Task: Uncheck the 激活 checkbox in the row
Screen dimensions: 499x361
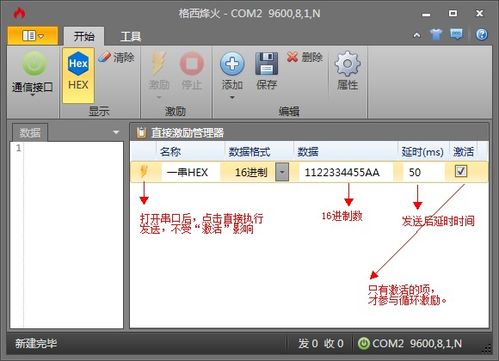Action: 461,171
